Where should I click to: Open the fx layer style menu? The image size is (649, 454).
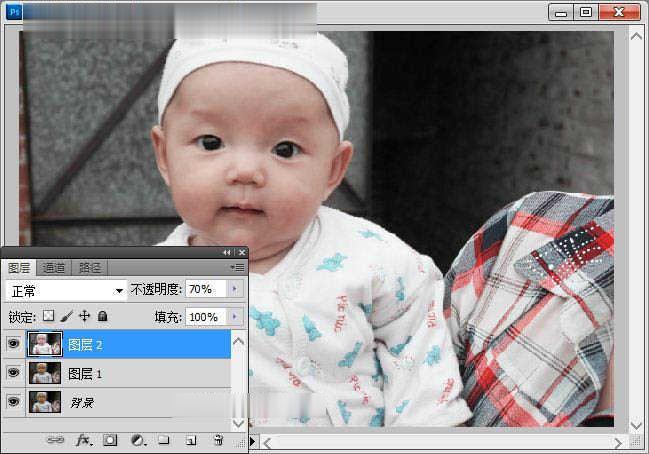[84, 440]
